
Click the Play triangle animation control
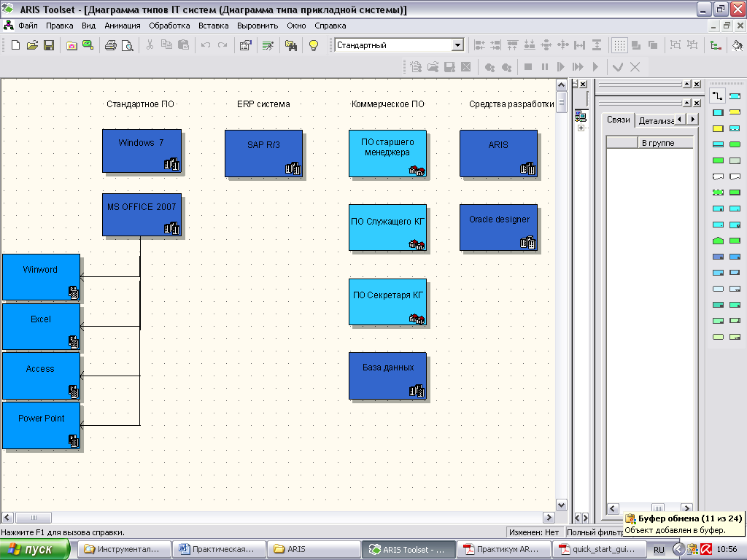(x=595, y=66)
